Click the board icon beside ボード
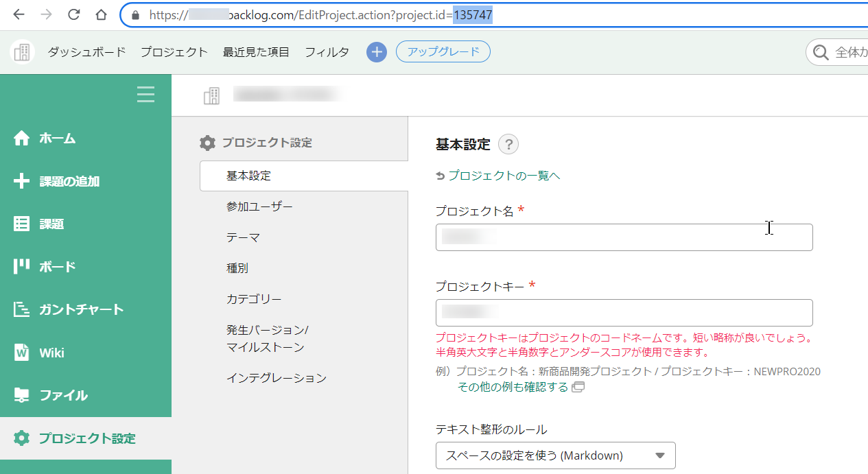The width and height of the screenshot is (868, 474). pyautogui.click(x=22, y=266)
